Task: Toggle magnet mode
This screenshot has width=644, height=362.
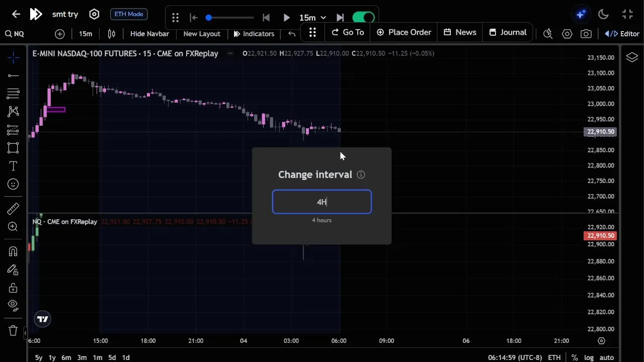Action: click(x=13, y=251)
